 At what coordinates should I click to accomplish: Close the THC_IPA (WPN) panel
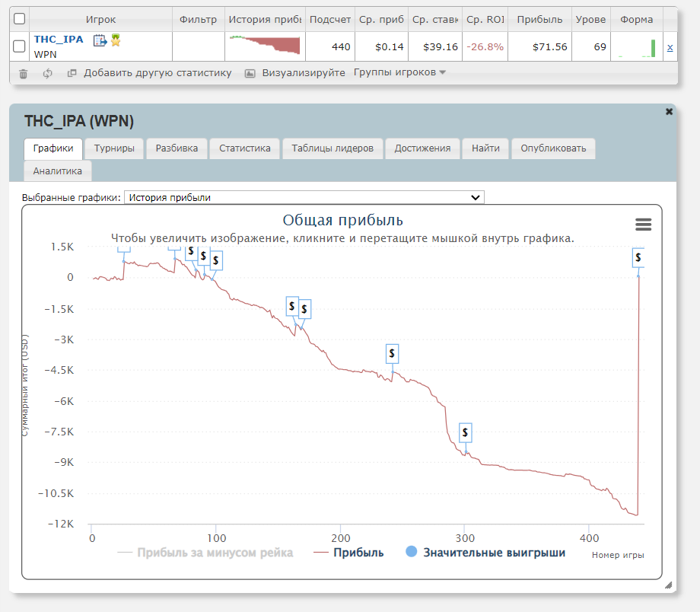click(669, 112)
